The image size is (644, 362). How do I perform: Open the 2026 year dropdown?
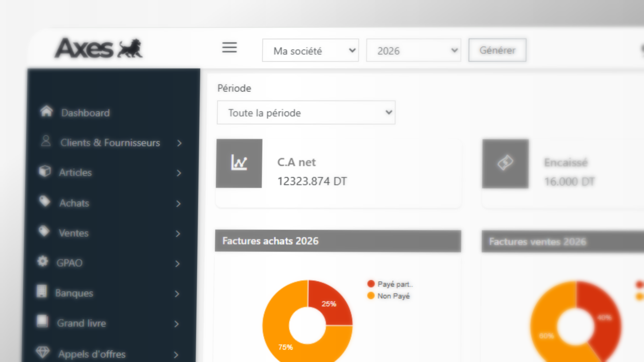414,50
